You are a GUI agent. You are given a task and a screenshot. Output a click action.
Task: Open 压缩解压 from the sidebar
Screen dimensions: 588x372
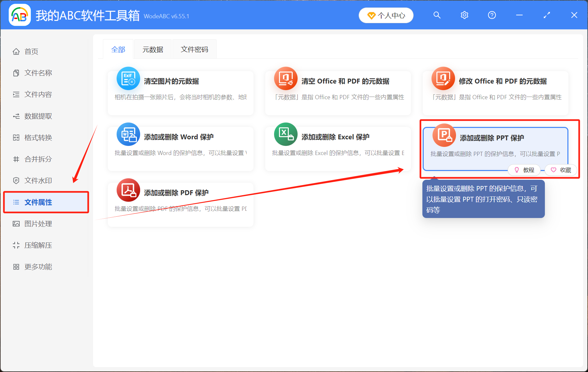(x=38, y=245)
